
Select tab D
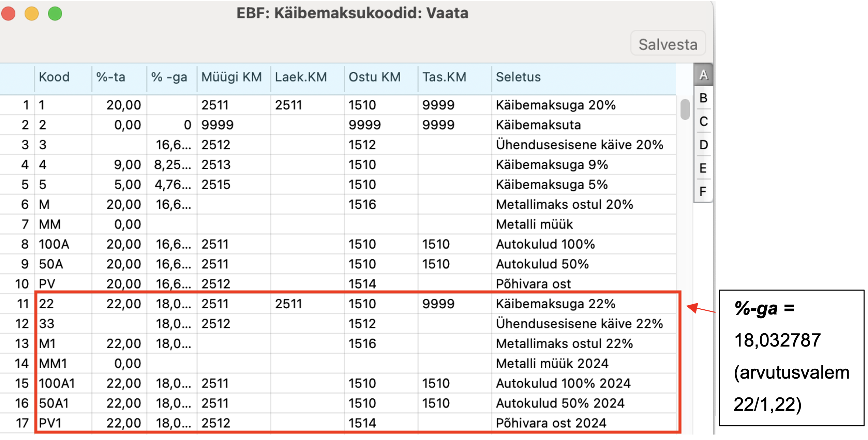[703, 145]
